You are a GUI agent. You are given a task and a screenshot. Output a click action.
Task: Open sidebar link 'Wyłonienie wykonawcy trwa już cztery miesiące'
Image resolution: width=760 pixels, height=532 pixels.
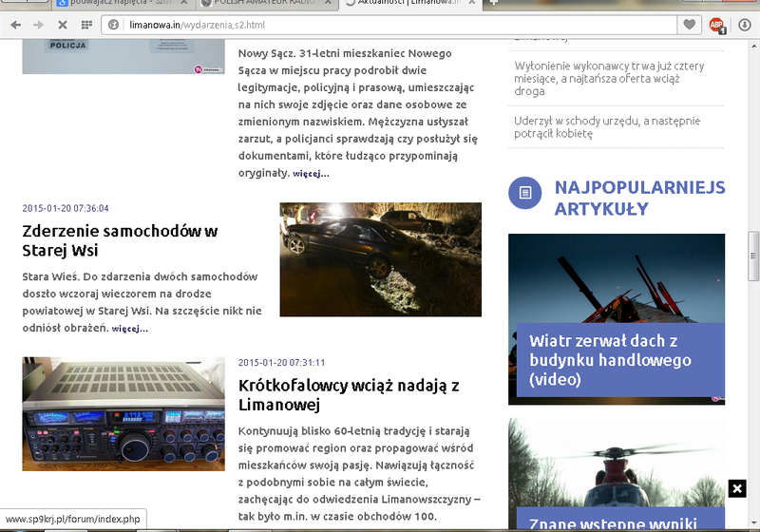coord(609,79)
